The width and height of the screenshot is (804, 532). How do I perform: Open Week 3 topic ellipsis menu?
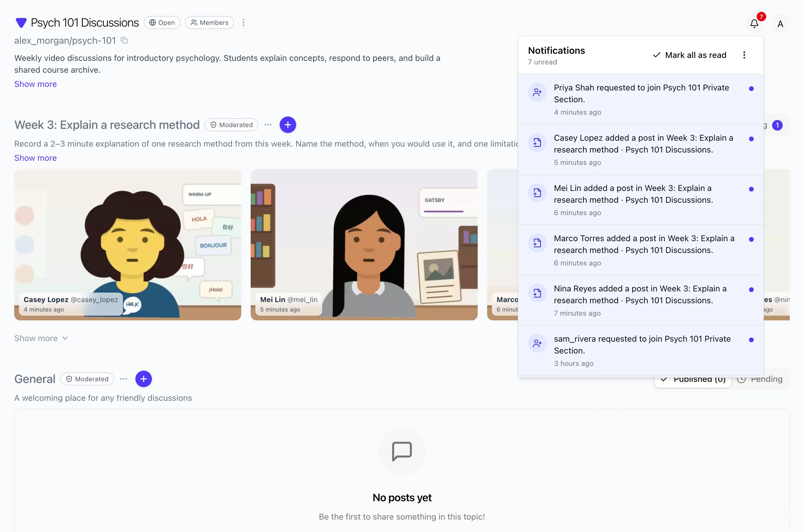(268, 125)
